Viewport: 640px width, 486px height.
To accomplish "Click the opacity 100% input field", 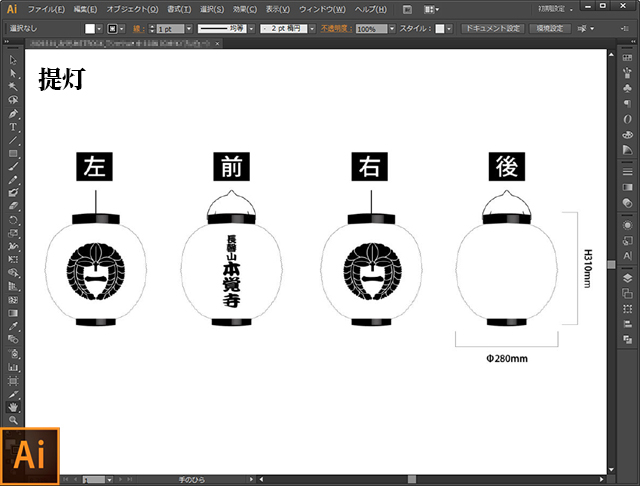I will pyautogui.click(x=371, y=29).
